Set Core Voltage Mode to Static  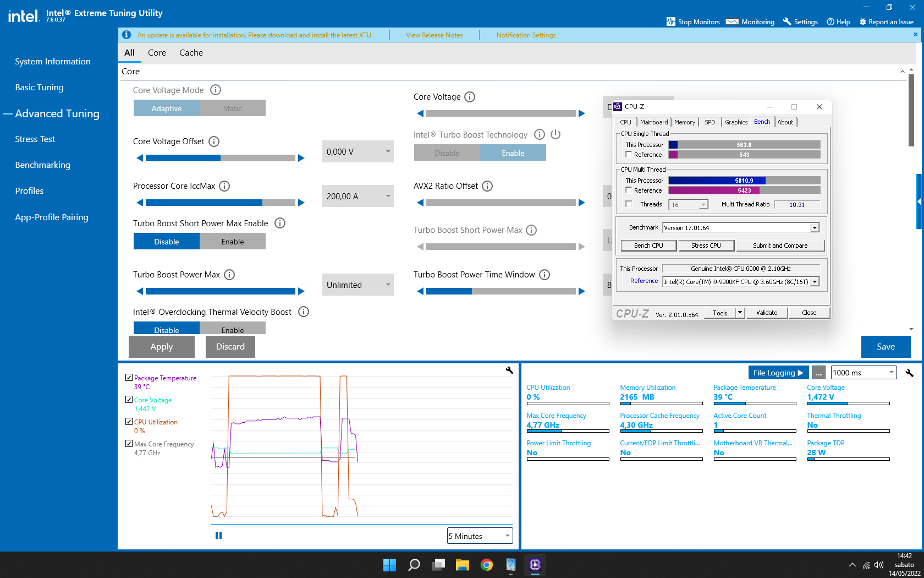[233, 108]
